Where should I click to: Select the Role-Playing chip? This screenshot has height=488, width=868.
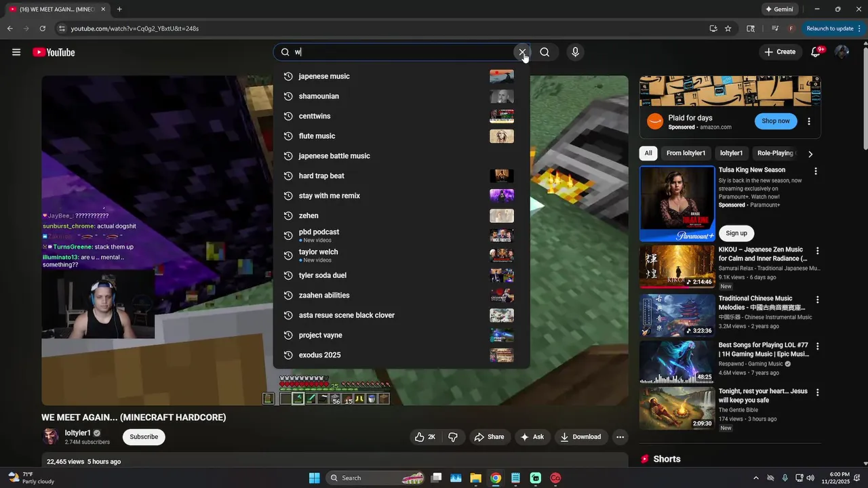tap(775, 153)
